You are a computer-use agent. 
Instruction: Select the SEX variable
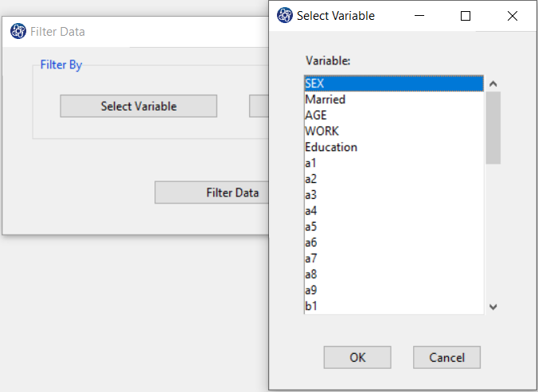tap(394, 83)
